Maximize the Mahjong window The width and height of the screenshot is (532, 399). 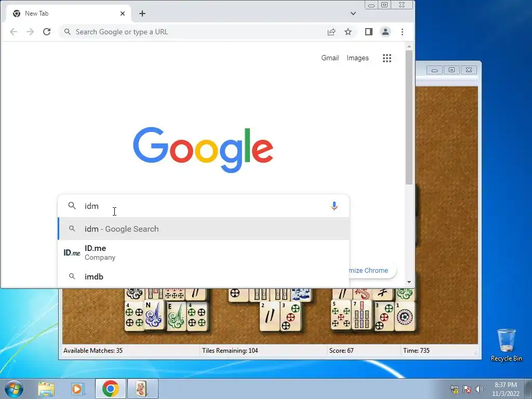tap(451, 70)
